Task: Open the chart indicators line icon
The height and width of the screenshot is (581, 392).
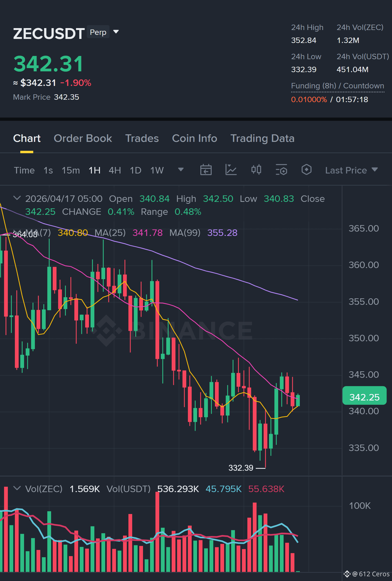Action: click(x=231, y=170)
